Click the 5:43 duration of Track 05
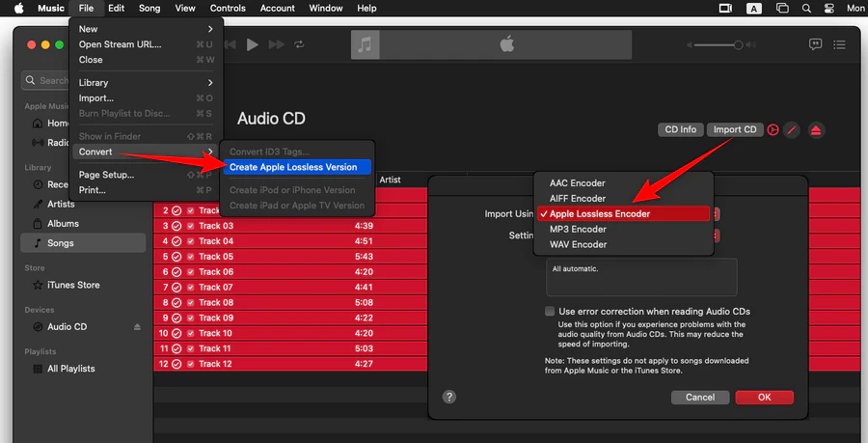Viewport: 868px width, 443px height. 364,257
